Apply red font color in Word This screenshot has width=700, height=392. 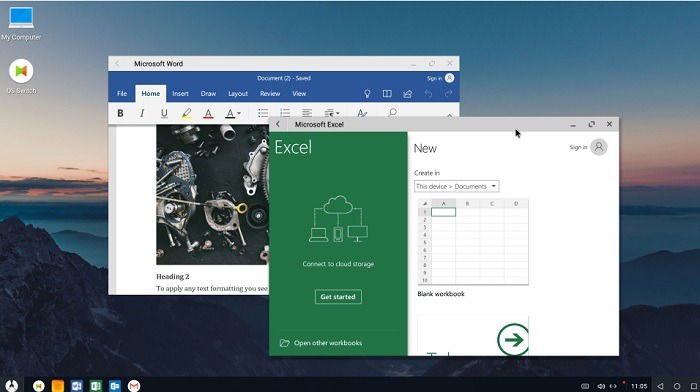click(208, 113)
